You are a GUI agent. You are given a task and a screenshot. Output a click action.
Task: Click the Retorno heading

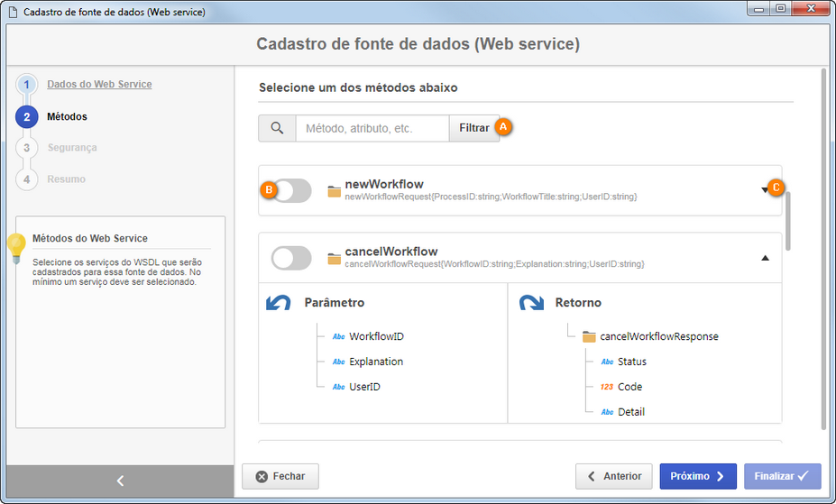578,303
